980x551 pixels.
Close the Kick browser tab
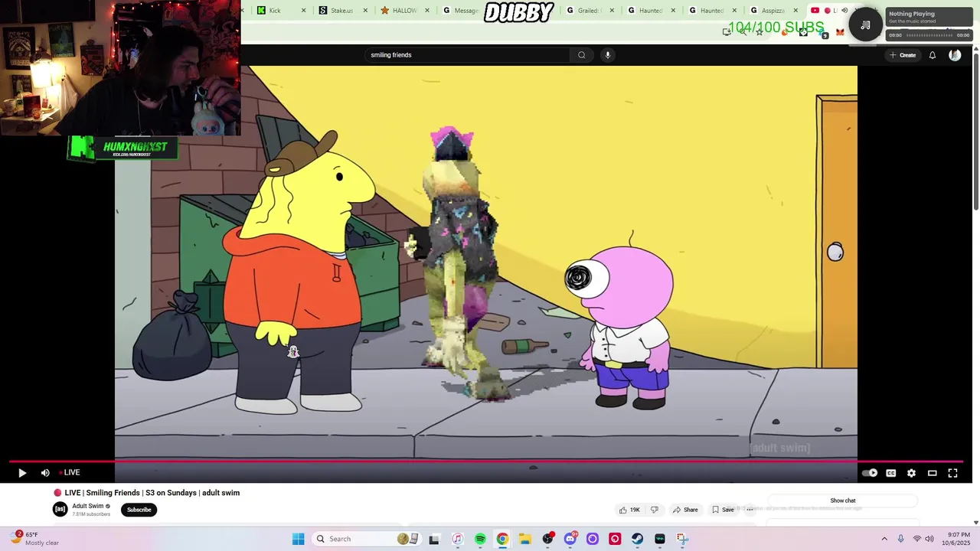pos(304,11)
